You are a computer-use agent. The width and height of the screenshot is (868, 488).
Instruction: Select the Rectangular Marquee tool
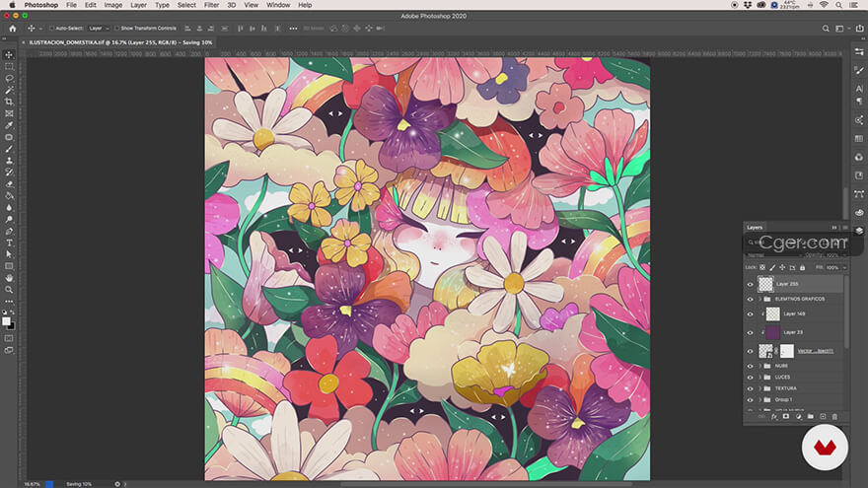click(x=9, y=66)
